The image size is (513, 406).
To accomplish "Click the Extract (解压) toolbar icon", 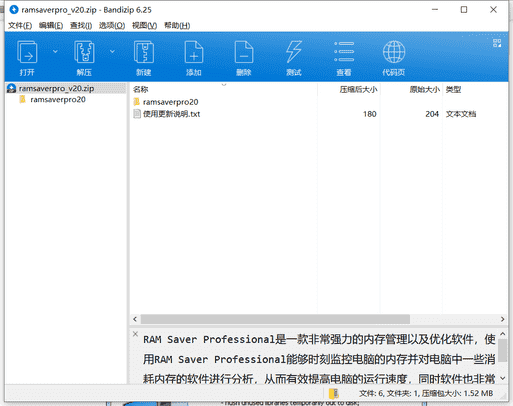I will 84,52.
